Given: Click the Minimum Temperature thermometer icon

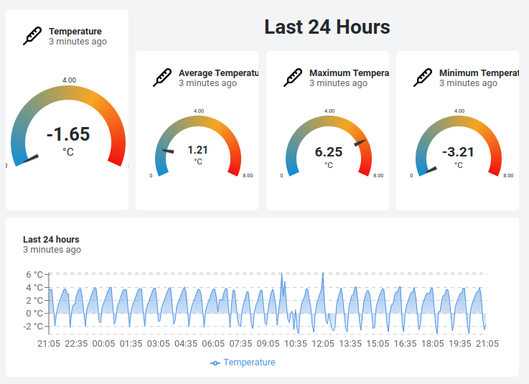Looking at the screenshot, I should [x=423, y=78].
